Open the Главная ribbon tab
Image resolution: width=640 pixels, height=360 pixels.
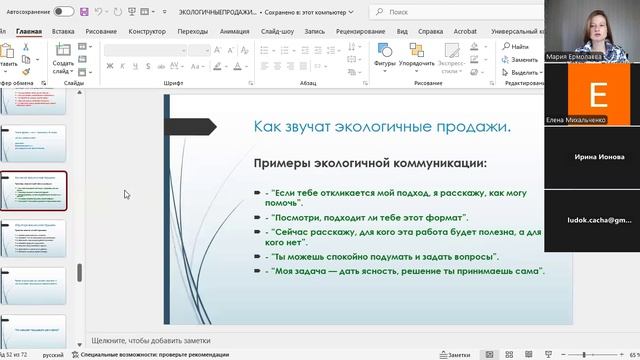(x=29, y=31)
